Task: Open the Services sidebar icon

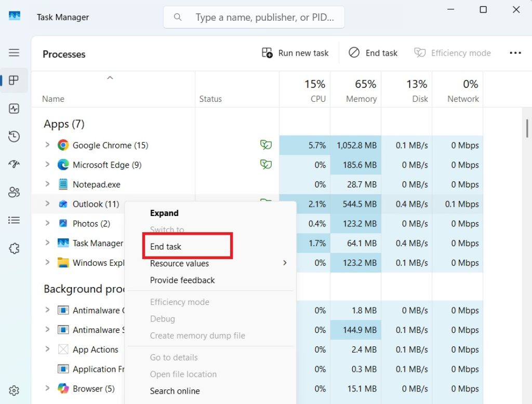Action: (14, 248)
